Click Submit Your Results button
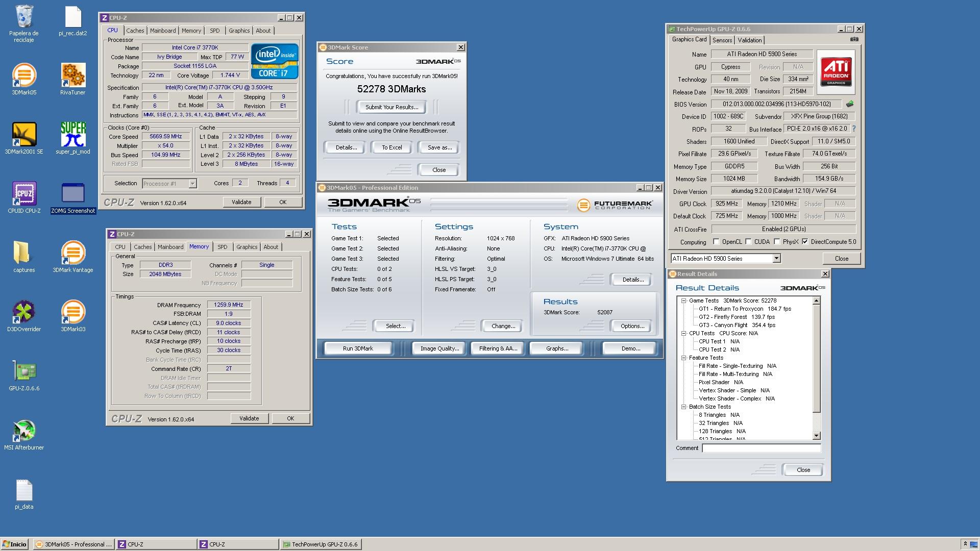 pos(391,107)
